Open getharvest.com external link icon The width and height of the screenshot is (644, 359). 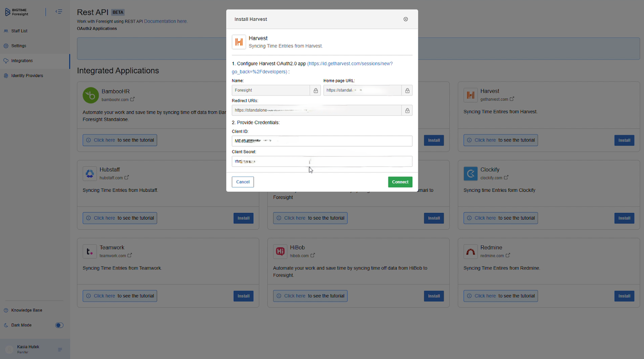click(512, 99)
